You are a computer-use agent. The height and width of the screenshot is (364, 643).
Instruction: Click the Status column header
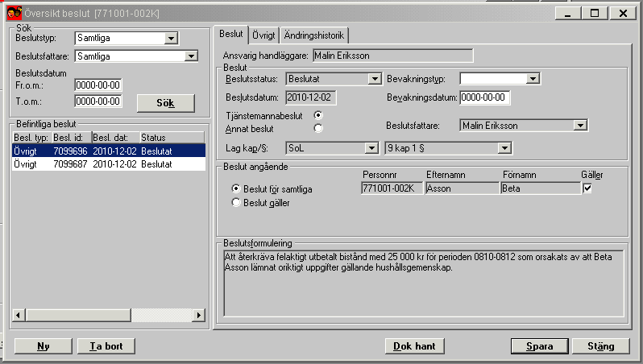(x=172, y=138)
